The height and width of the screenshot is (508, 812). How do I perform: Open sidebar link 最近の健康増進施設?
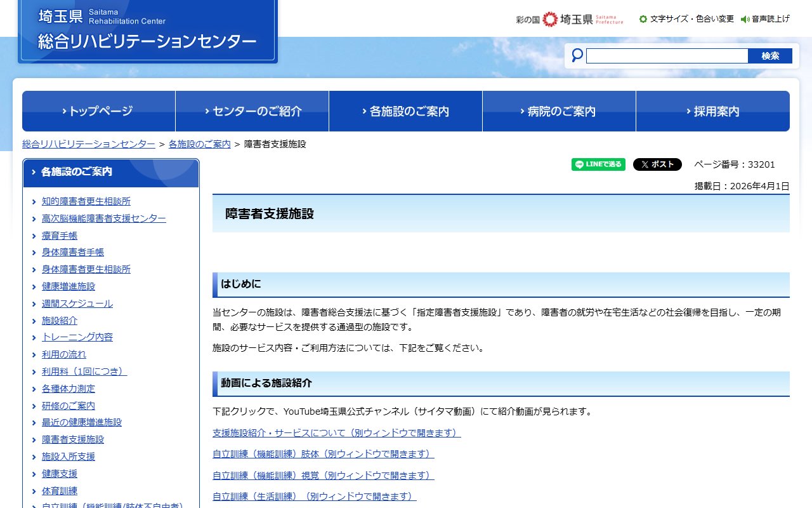(x=82, y=422)
